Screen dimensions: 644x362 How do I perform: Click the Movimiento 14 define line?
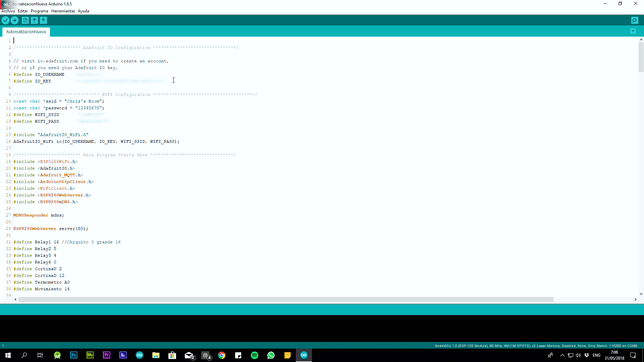click(42, 289)
